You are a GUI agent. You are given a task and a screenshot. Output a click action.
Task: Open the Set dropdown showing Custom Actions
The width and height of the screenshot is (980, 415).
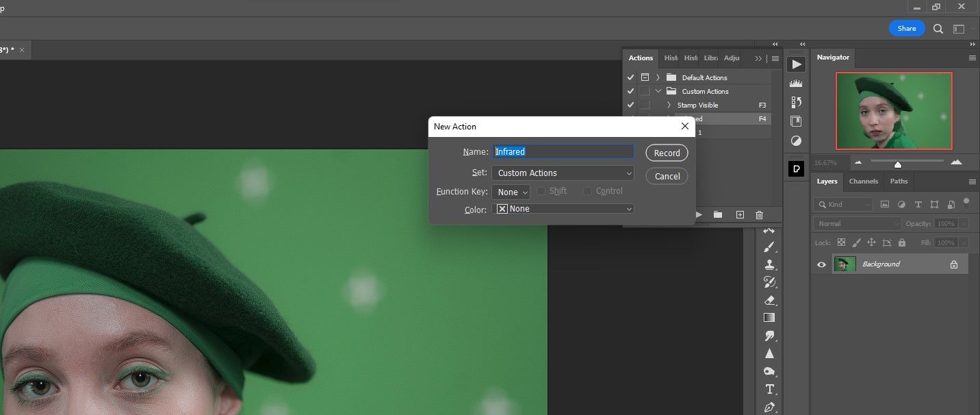(x=563, y=173)
